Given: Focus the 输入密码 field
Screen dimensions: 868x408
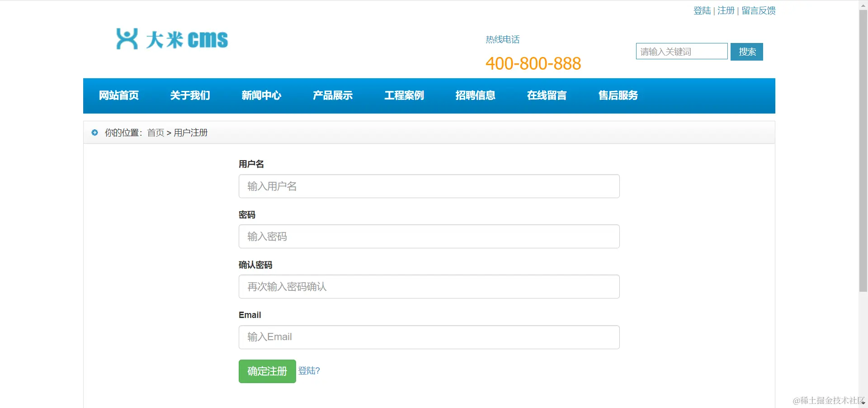Looking at the screenshot, I should coord(429,236).
